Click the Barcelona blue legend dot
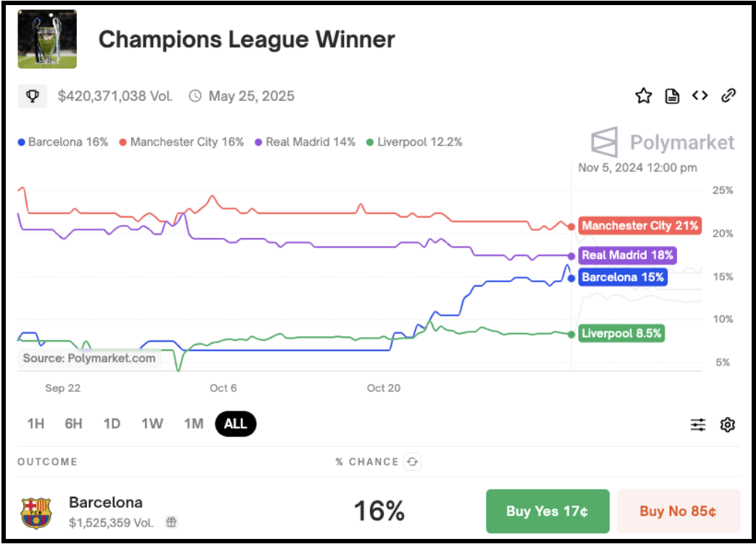 coord(21,142)
